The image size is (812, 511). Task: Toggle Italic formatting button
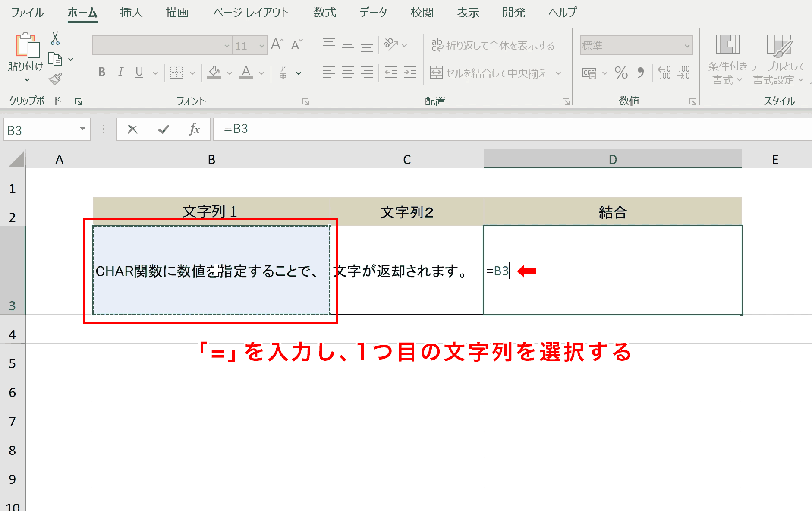[x=120, y=72]
